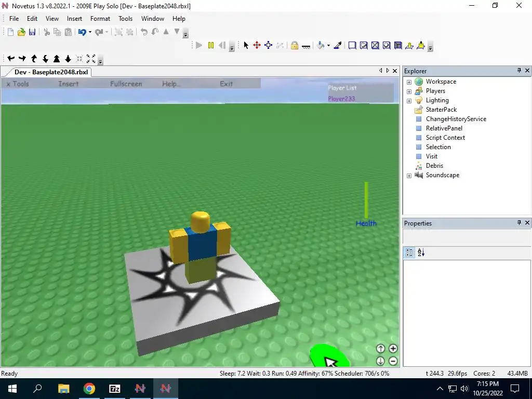Open the undo history dropdown arrow

(x=90, y=32)
